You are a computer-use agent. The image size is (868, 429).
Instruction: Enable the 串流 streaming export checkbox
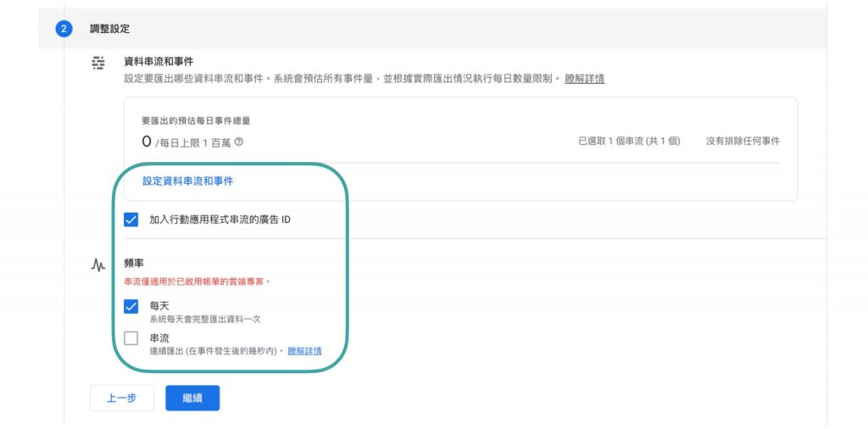click(x=131, y=338)
